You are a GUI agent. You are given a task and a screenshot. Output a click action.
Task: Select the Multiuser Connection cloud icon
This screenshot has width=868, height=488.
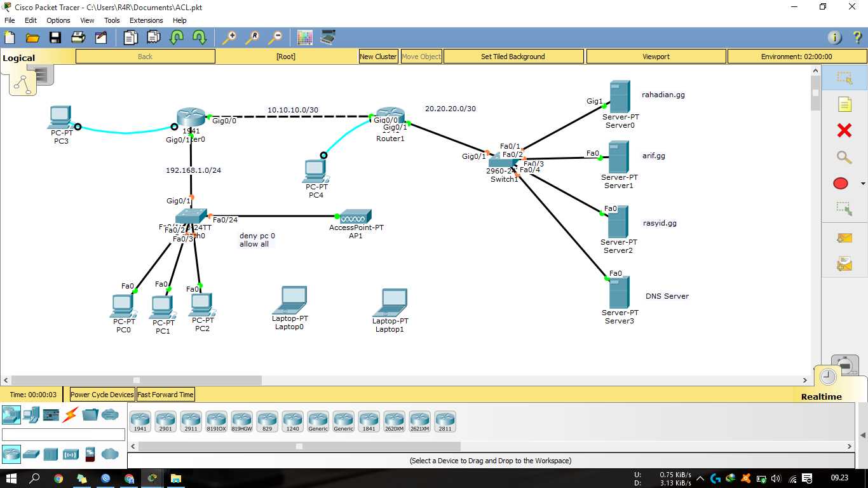[x=110, y=415]
